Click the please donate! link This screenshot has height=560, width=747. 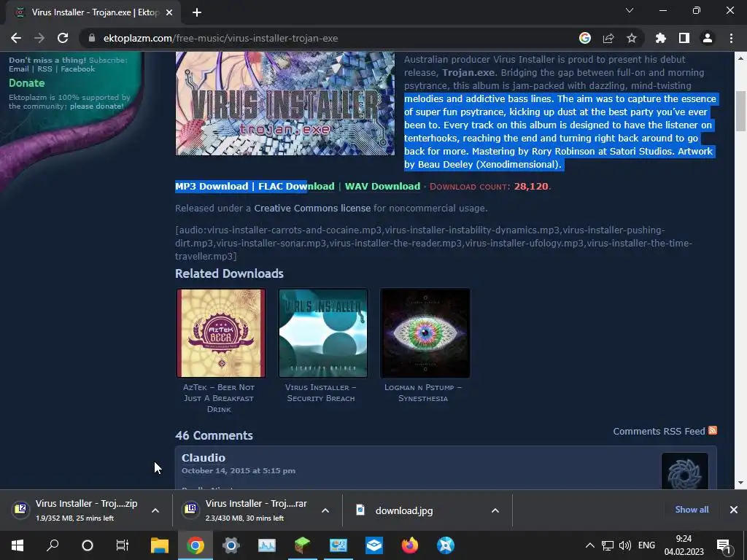[97, 106]
